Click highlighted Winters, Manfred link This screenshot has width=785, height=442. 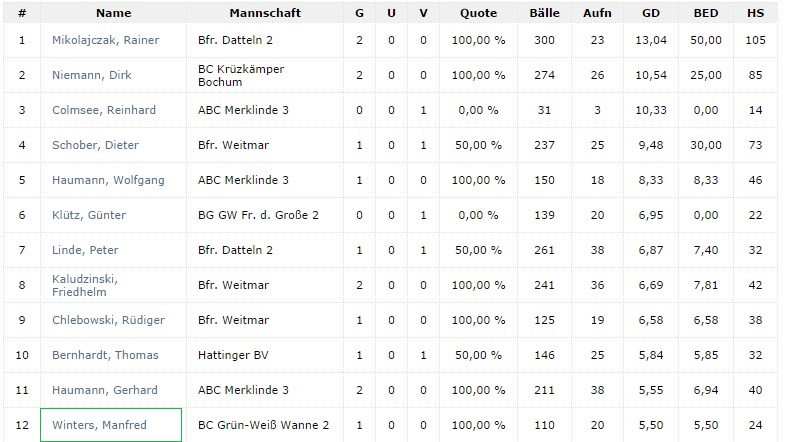tap(99, 425)
